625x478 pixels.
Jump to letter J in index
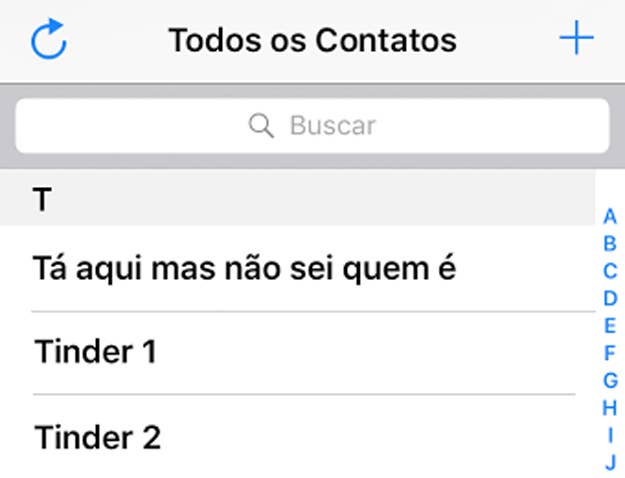(610, 462)
